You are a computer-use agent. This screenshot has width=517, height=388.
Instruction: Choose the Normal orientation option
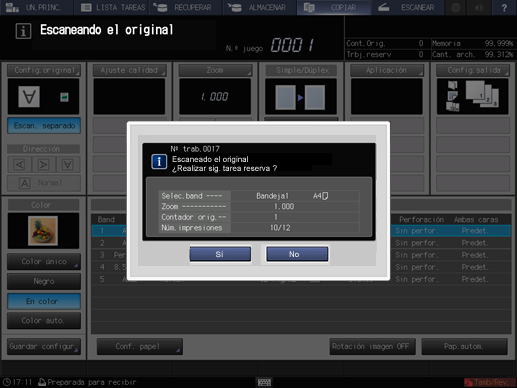[44, 183]
